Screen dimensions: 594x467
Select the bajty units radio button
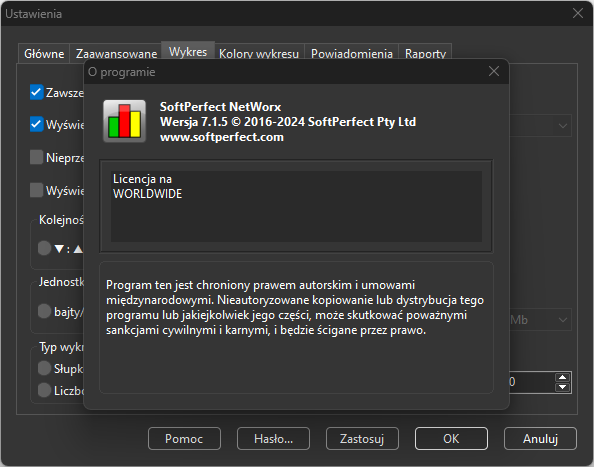[x=44, y=311]
